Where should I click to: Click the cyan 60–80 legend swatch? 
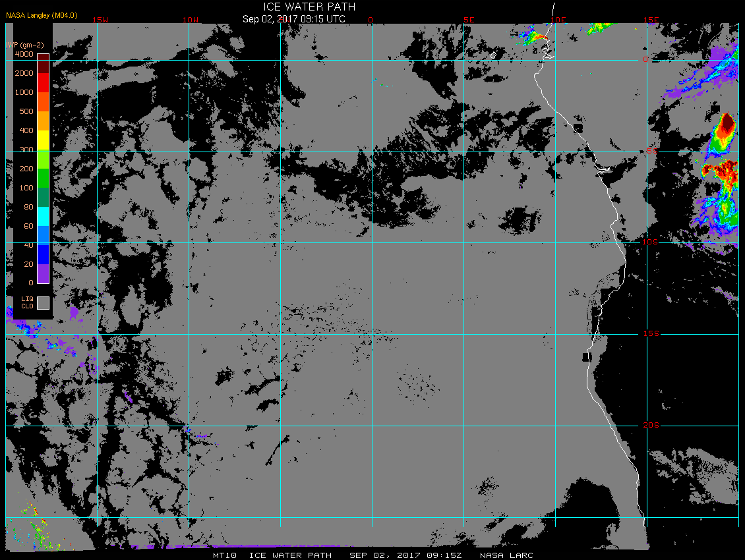point(44,216)
